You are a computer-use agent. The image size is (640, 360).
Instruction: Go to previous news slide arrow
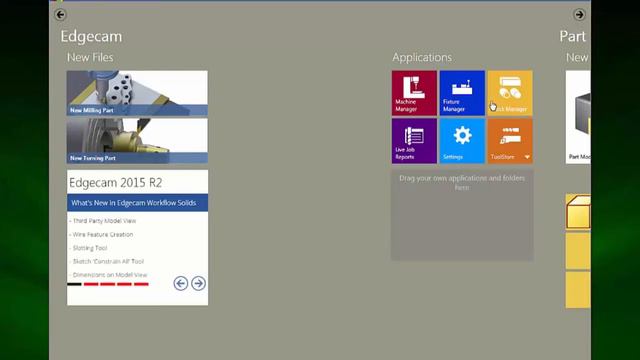[x=181, y=283]
